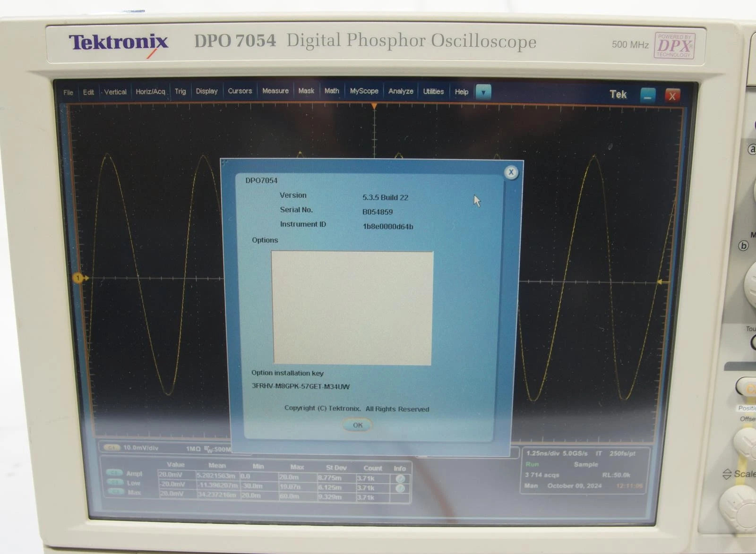Open info icon for the Low measurement
The image size is (756, 554).
click(x=400, y=488)
